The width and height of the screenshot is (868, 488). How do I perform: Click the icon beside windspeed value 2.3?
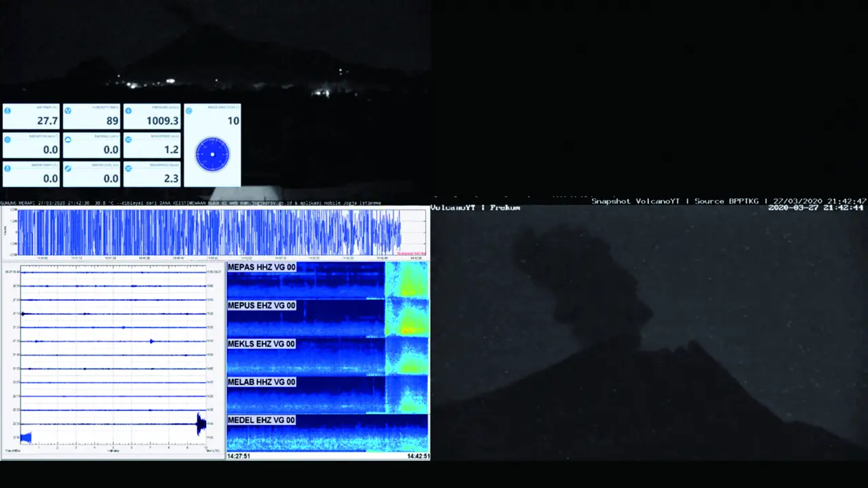click(128, 168)
